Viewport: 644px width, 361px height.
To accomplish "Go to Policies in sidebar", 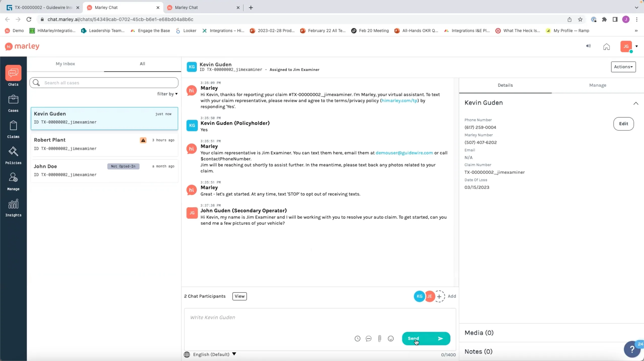I will click(x=13, y=156).
